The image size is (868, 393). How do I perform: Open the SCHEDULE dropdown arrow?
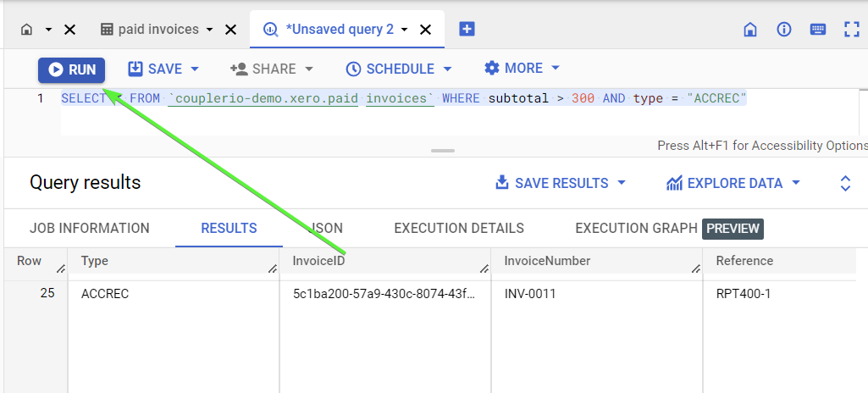[x=447, y=69]
